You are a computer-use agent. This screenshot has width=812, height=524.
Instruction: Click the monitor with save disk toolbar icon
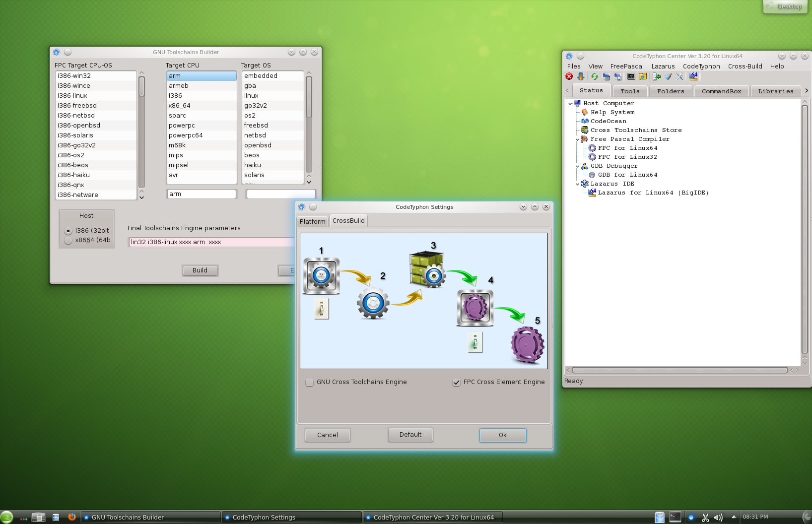point(618,76)
